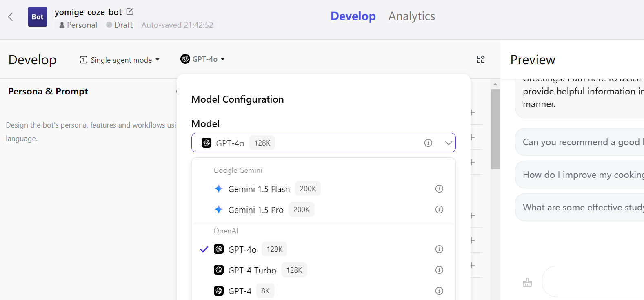Select Gemini 1.5 Pro model
This screenshot has width=644, height=300.
(324, 210)
